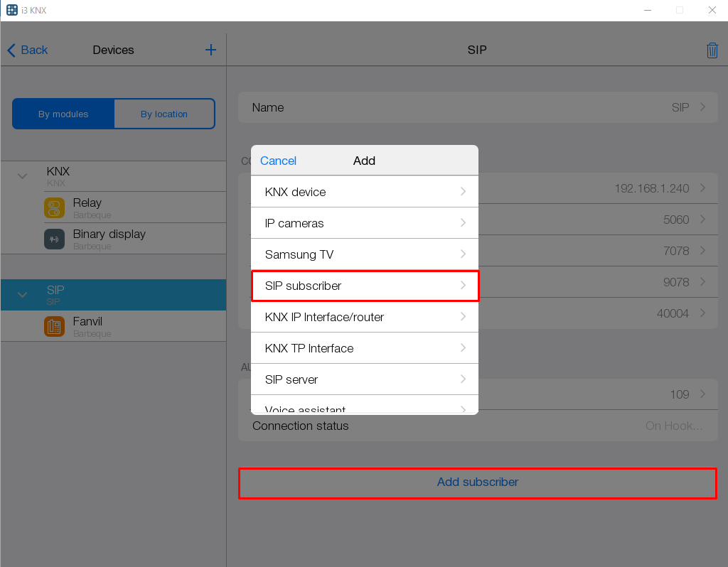Open the 192.168.1.240 address field
The height and width of the screenshot is (567, 728).
click(651, 188)
